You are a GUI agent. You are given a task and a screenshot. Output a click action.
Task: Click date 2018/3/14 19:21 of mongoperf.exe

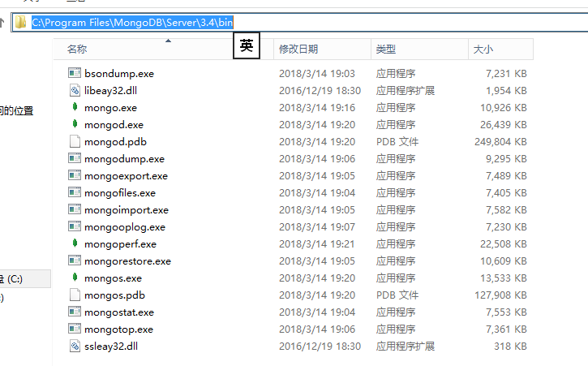click(317, 244)
